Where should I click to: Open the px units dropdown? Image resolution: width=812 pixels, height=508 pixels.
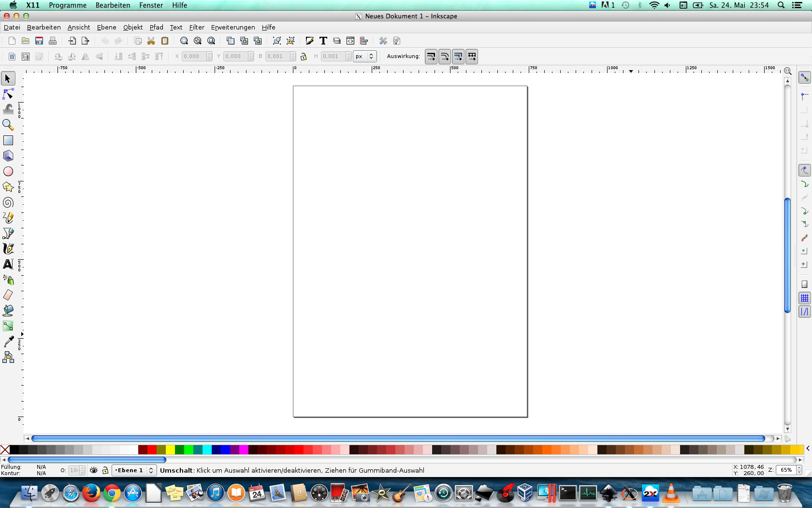coord(365,57)
